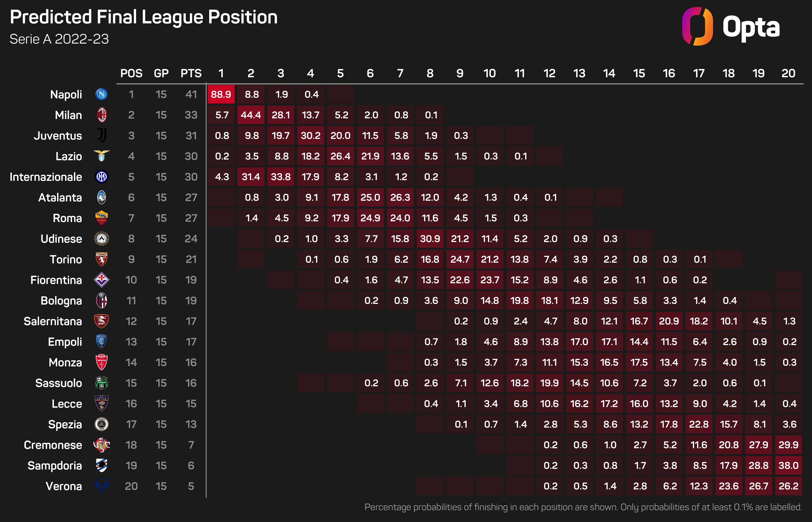Click Napoli's bright red 88.9 cell
The height and width of the screenshot is (522, 812).
(221, 94)
